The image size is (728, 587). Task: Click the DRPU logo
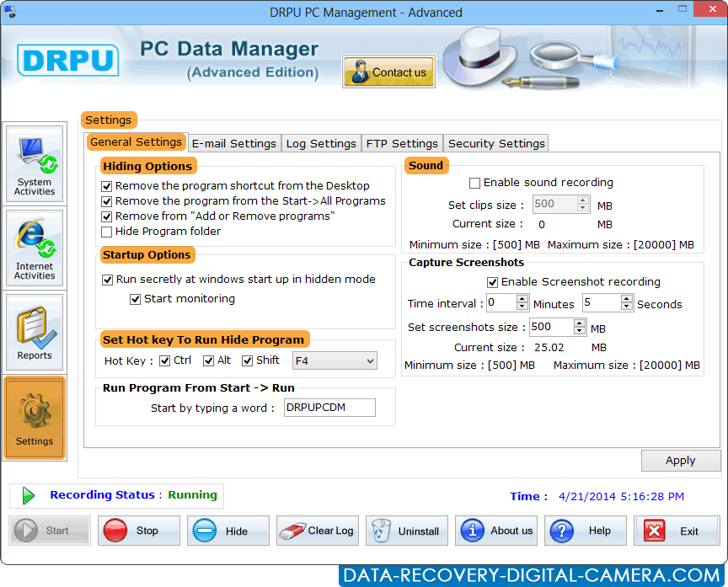pyautogui.click(x=67, y=61)
